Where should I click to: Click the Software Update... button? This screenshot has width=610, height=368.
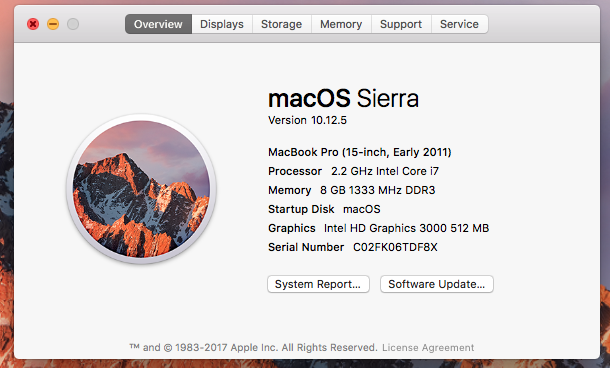click(436, 284)
